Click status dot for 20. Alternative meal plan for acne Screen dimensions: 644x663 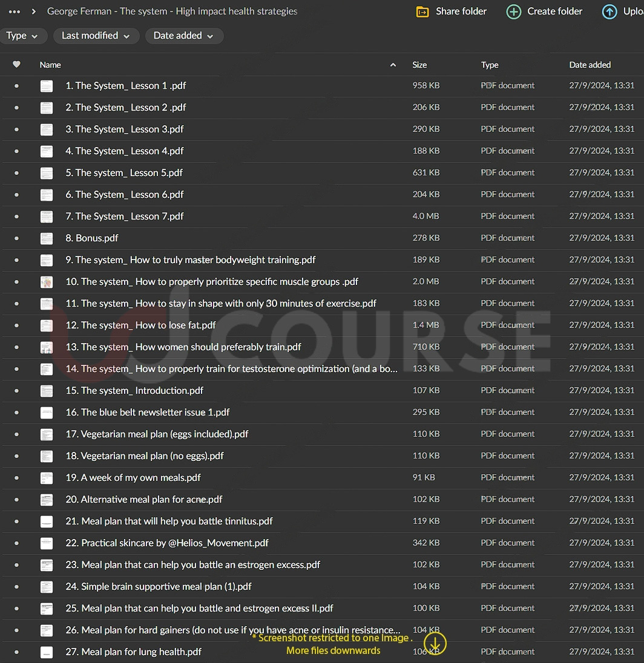(16, 500)
